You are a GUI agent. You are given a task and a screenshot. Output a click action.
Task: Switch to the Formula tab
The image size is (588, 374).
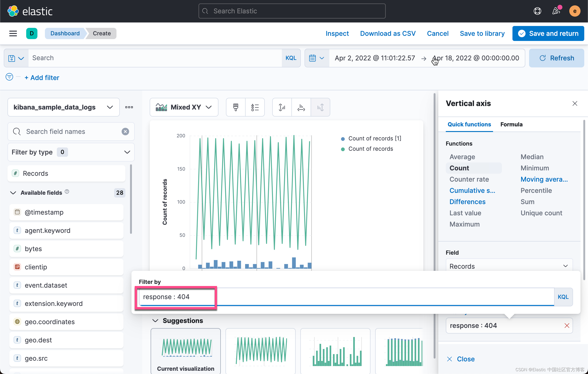click(x=511, y=124)
